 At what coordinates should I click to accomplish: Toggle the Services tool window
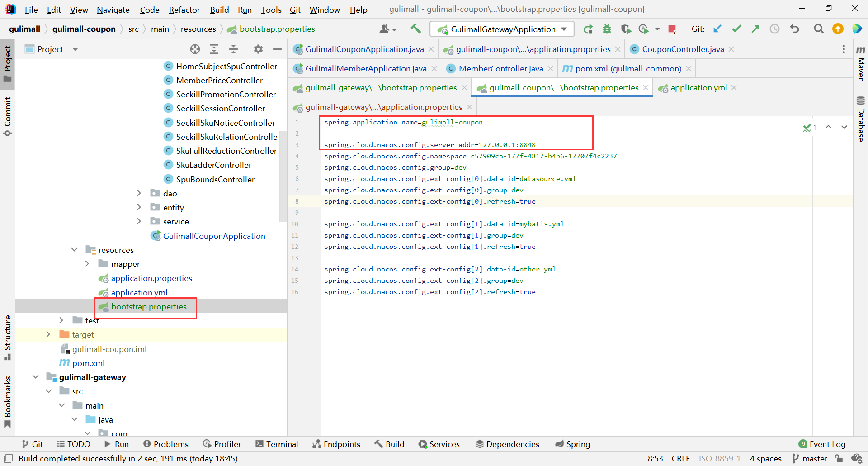point(439,444)
